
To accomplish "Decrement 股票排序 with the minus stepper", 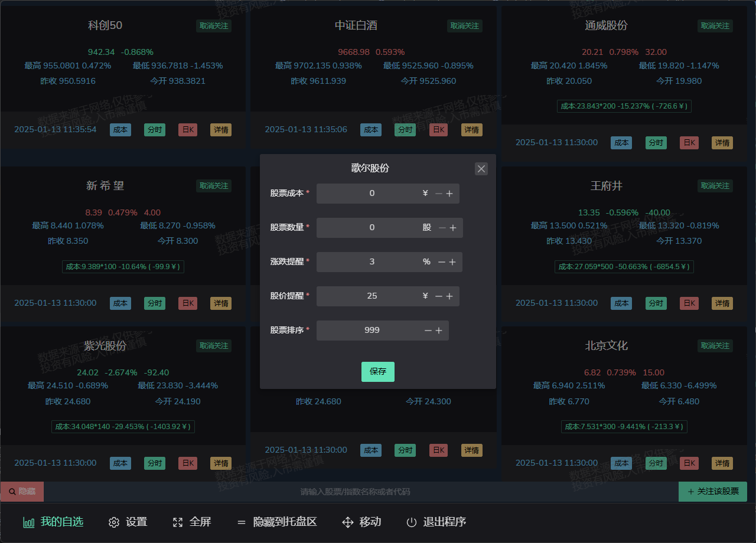I will click(x=428, y=330).
